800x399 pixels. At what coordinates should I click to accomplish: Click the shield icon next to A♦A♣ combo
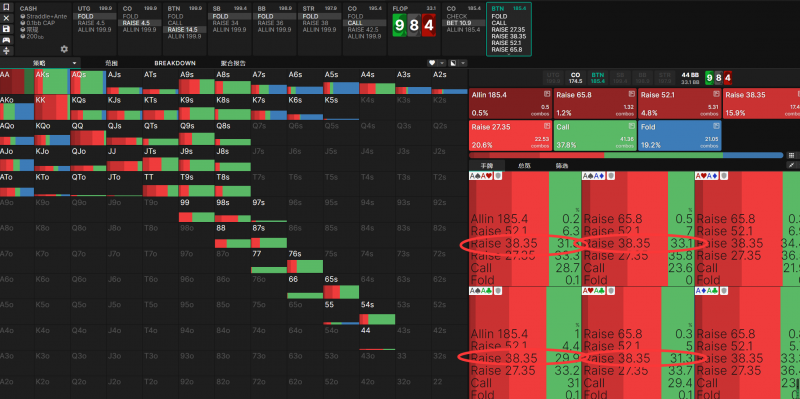coord(723,291)
